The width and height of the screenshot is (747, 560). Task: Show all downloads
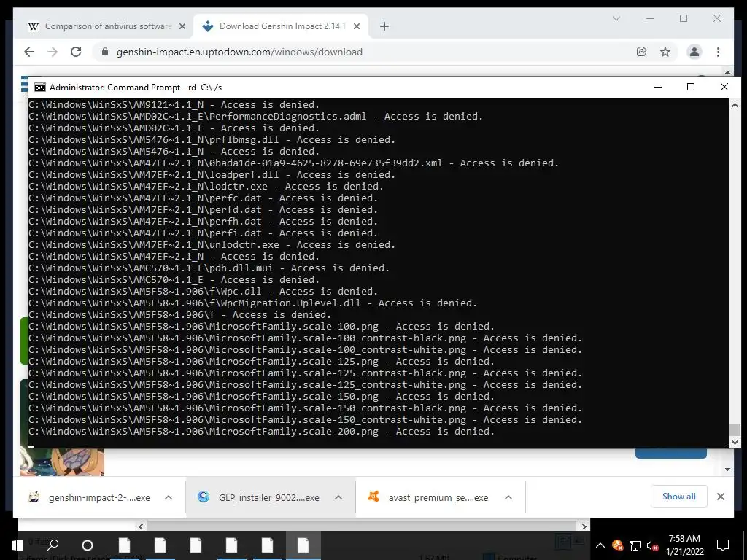(x=678, y=497)
